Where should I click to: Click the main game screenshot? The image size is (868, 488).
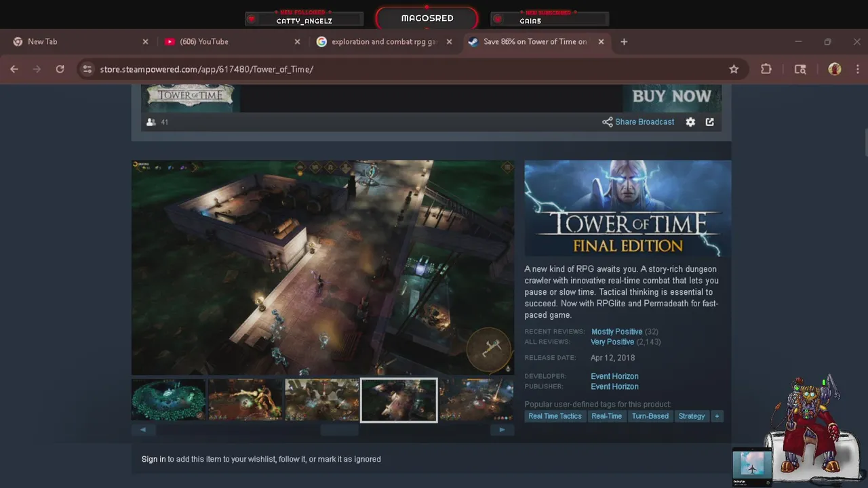(x=323, y=267)
